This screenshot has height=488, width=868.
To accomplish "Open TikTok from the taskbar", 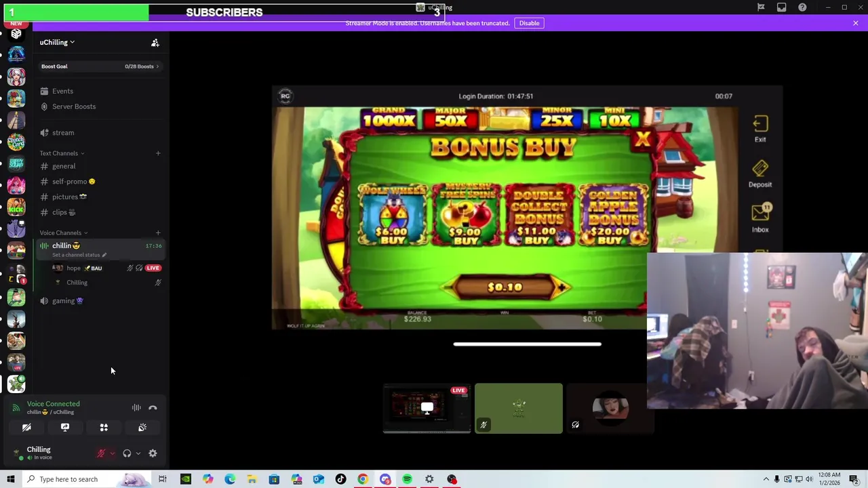I will 340,479.
